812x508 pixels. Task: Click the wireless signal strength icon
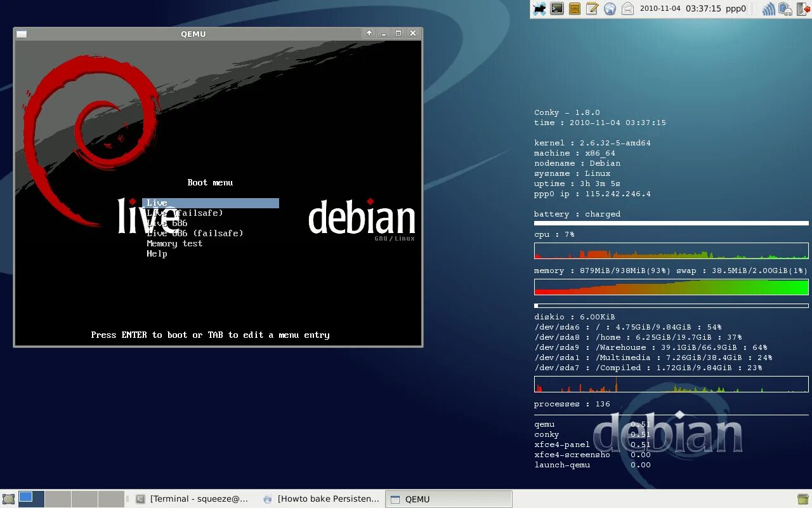pos(769,9)
